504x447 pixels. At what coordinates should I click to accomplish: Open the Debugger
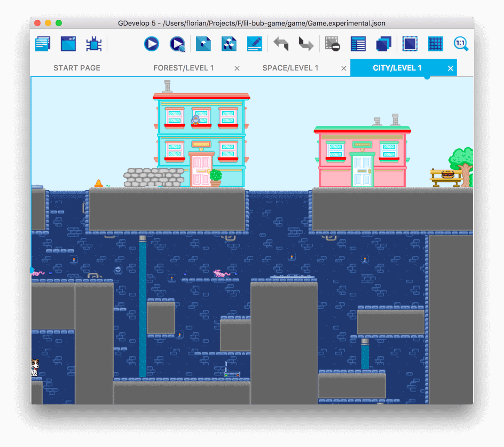tap(93, 44)
